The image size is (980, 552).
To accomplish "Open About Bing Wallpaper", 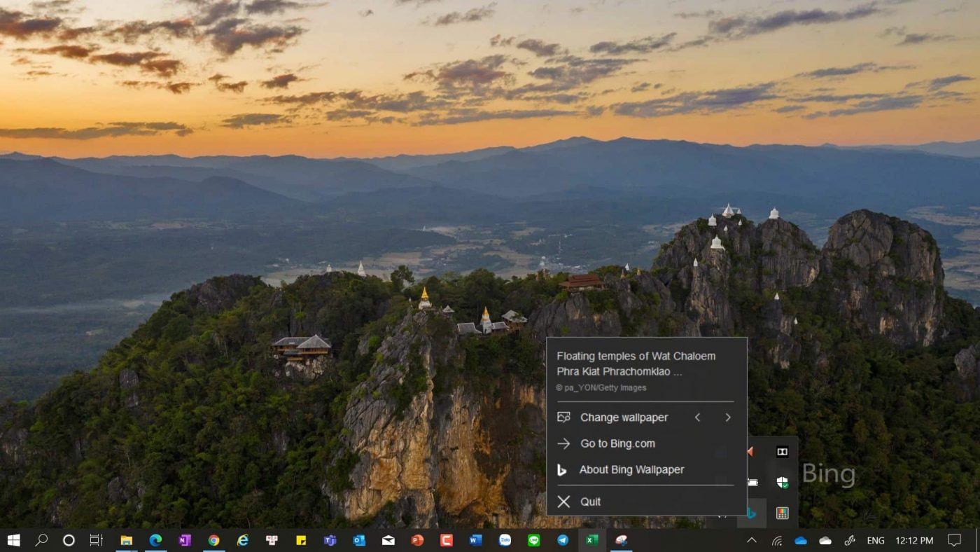I will coord(631,470).
